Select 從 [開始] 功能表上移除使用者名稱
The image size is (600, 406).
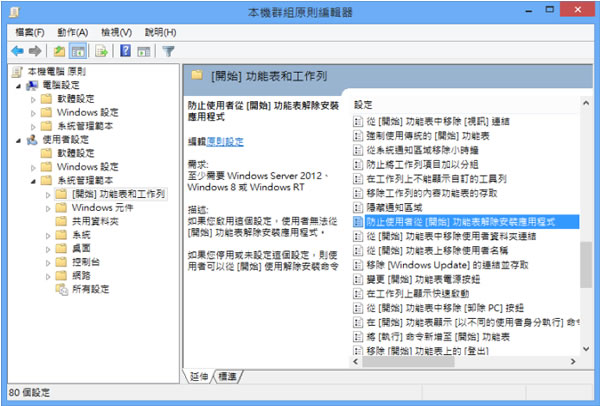pos(437,251)
